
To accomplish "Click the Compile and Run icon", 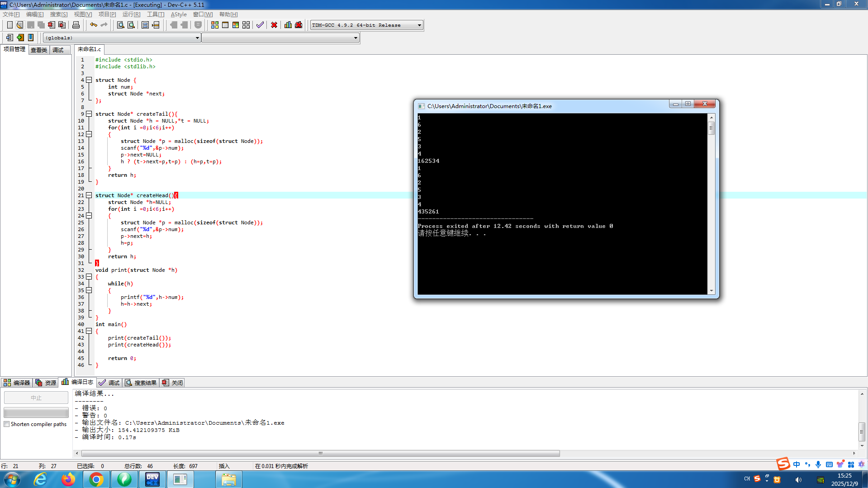I will point(236,25).
